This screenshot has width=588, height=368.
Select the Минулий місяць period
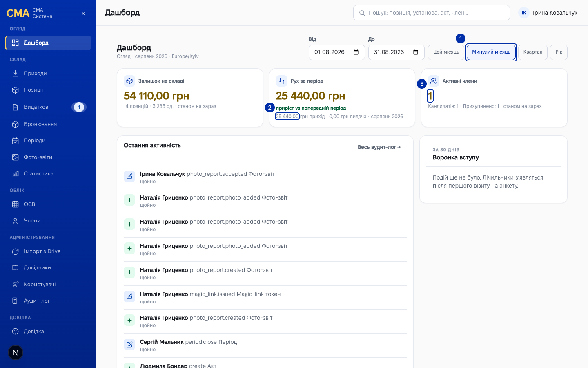[x=491, y=52]
